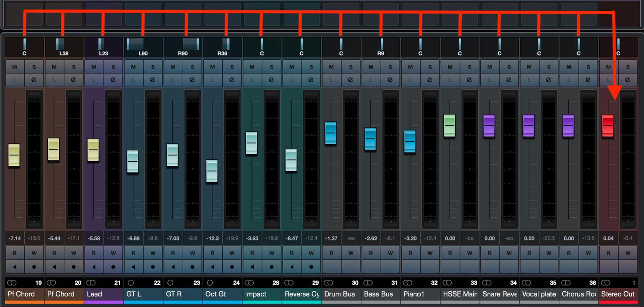Select the Stereo Out channel name
This screenshot has width=644, height=307.
618,294
